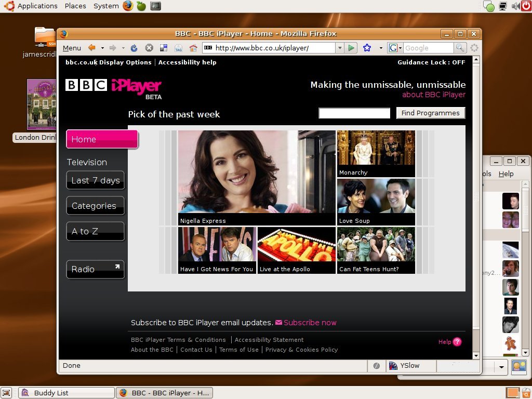Click the Find Programmes button
This screenshot has width=532, height=399.
pyautogui.click(x=431, y=113)
